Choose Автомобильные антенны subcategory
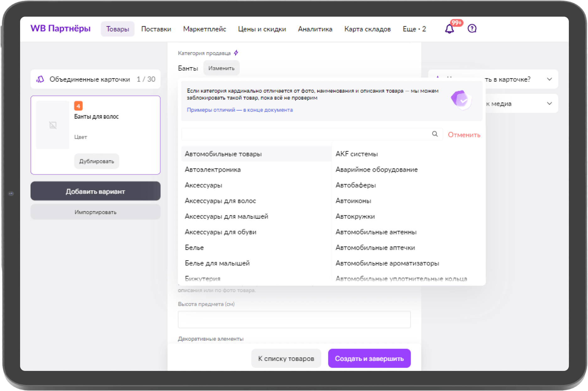The image size is (588, 391). 376,232
